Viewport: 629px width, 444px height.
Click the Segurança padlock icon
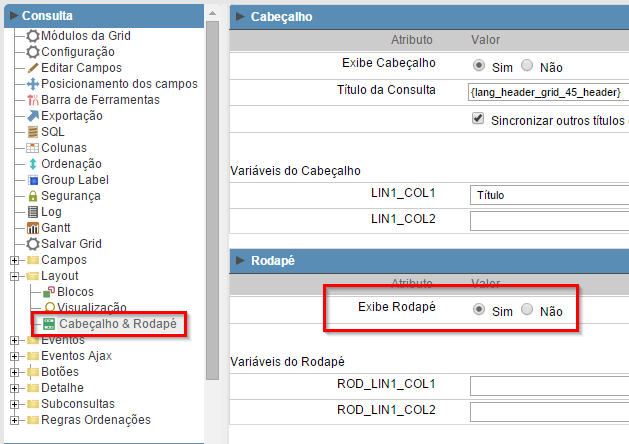tap(33, 196)
